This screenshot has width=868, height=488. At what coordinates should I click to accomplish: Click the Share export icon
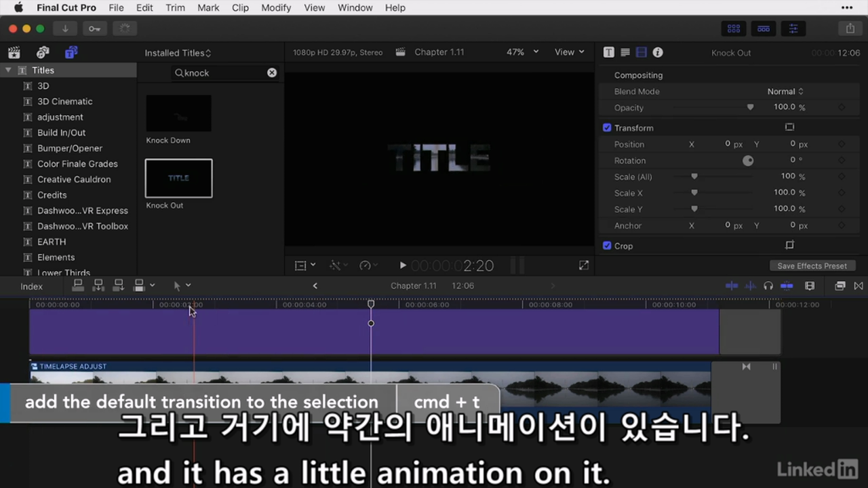(x=850, y=28)
